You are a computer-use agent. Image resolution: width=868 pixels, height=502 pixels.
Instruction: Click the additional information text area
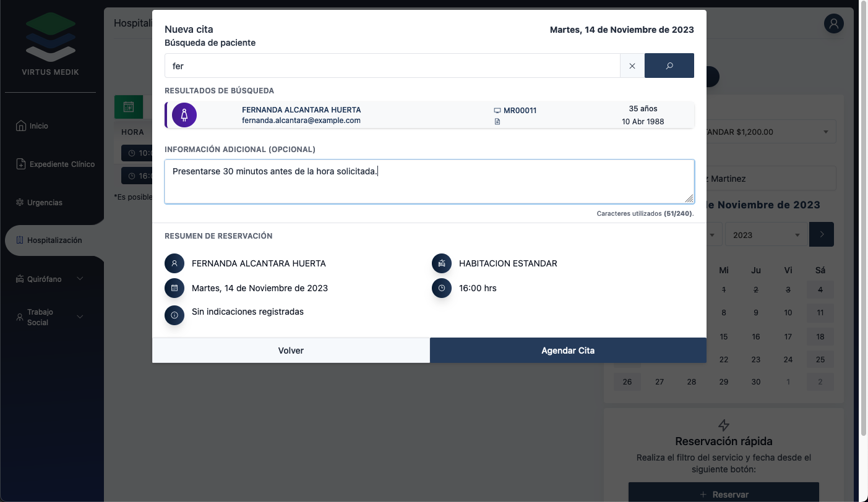429,182
